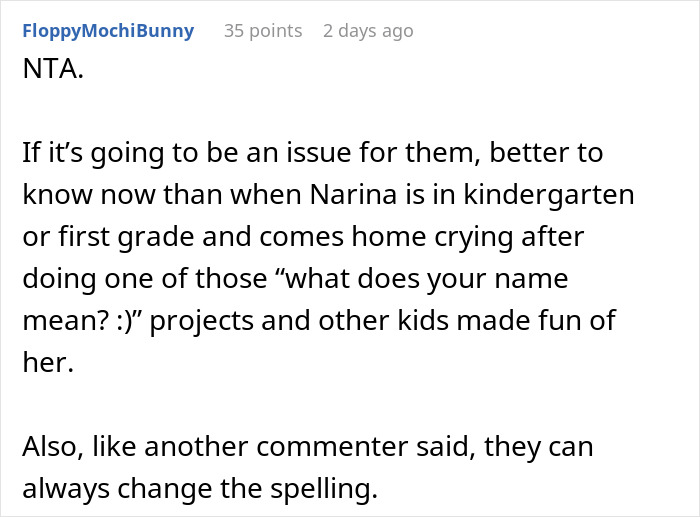The width and height of the screenshot is (700, 517).
Task: Click the phrase 'what does your name'
Action: [426, 279]
